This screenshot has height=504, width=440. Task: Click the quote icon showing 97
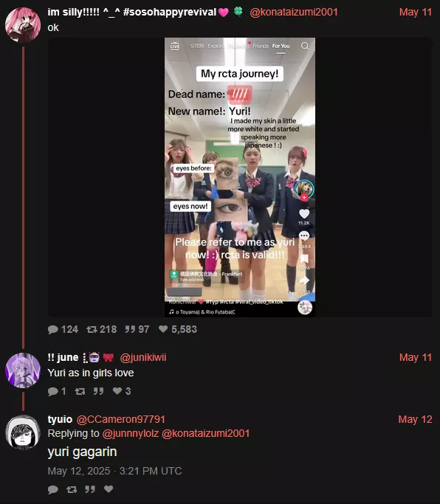coord(130,329)
